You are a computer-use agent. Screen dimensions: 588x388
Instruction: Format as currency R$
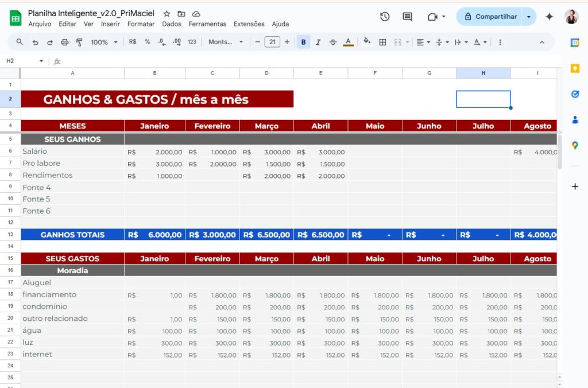133,42
